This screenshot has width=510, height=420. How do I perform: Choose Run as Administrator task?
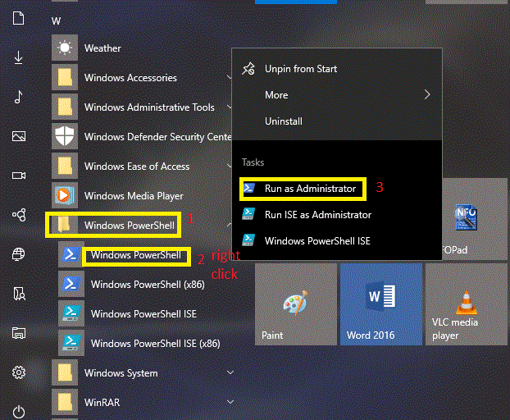(337, 189)
